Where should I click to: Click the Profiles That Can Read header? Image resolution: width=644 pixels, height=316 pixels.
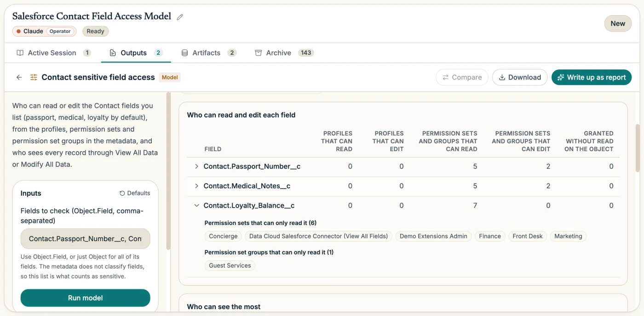point(337,141)
